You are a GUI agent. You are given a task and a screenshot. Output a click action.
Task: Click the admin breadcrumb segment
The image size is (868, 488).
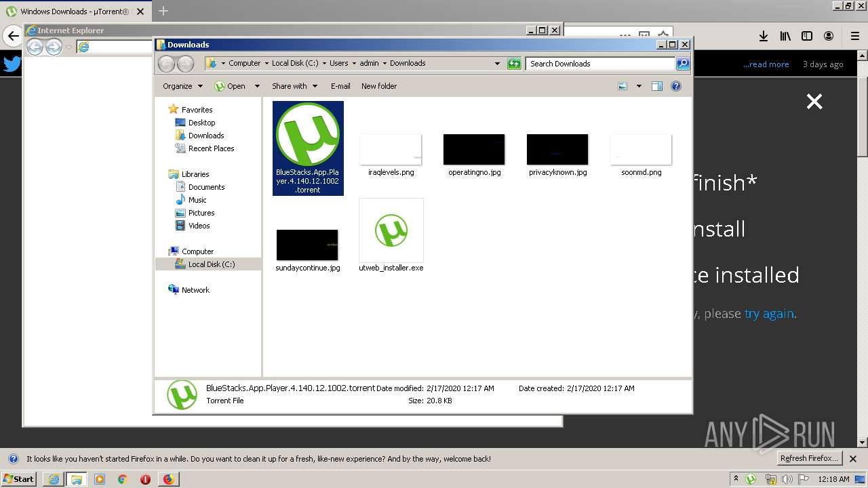(369, 63)
